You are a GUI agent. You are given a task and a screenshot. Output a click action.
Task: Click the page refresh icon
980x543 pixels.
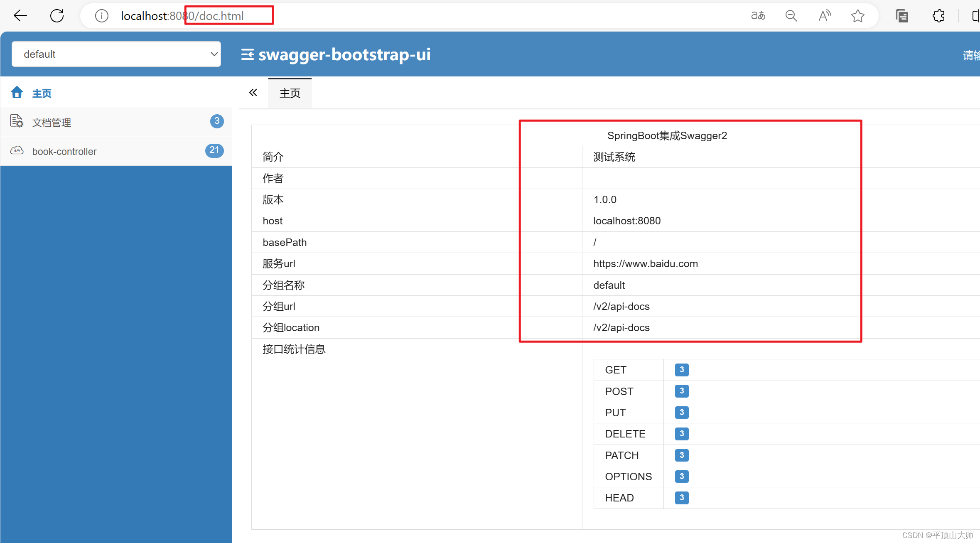[x=57, y=16]
